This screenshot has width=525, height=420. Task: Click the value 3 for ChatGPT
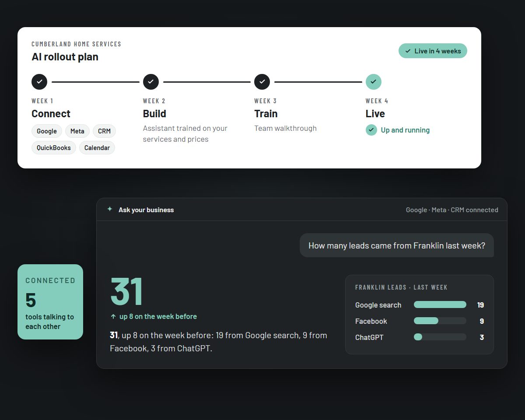[482, 337]
